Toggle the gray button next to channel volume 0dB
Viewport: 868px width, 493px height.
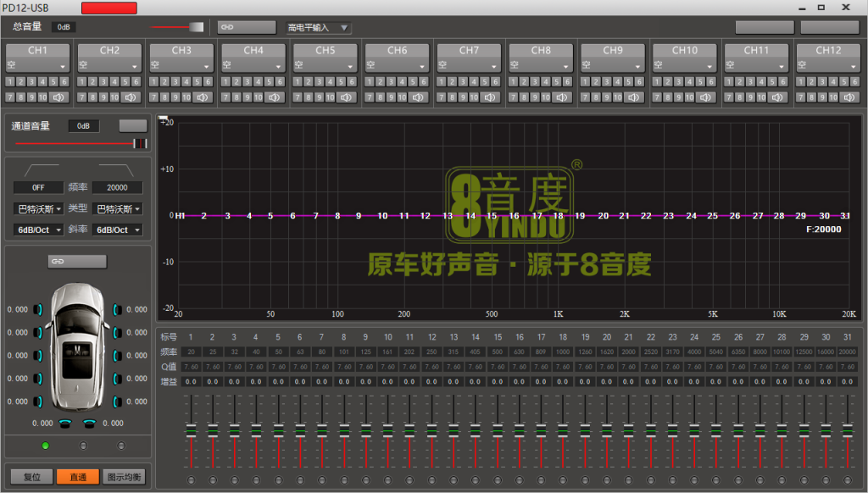[133, 125]
